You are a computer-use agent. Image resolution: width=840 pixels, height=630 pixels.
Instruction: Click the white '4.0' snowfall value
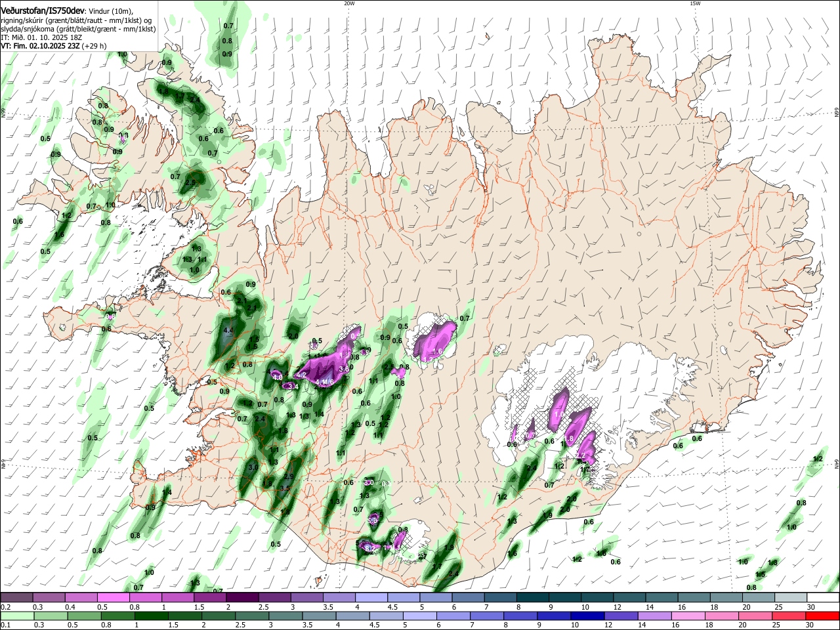coord(277,377)
